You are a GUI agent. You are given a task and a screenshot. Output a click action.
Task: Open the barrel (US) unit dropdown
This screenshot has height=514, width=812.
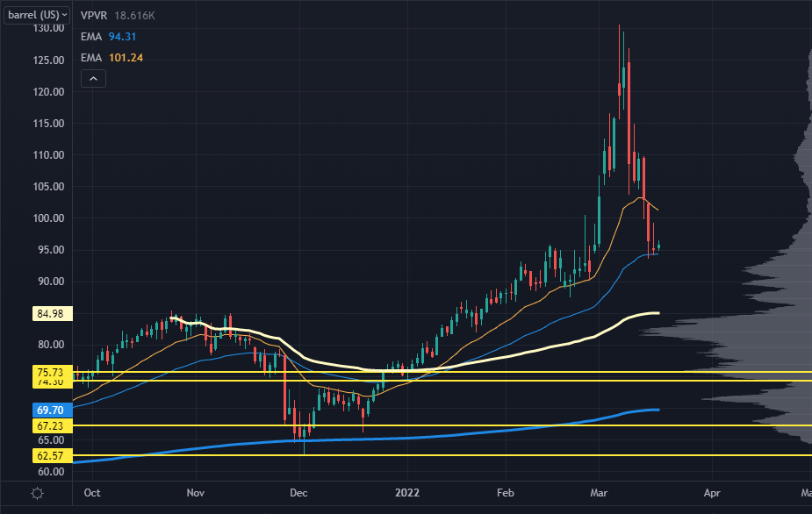[36, 15]
